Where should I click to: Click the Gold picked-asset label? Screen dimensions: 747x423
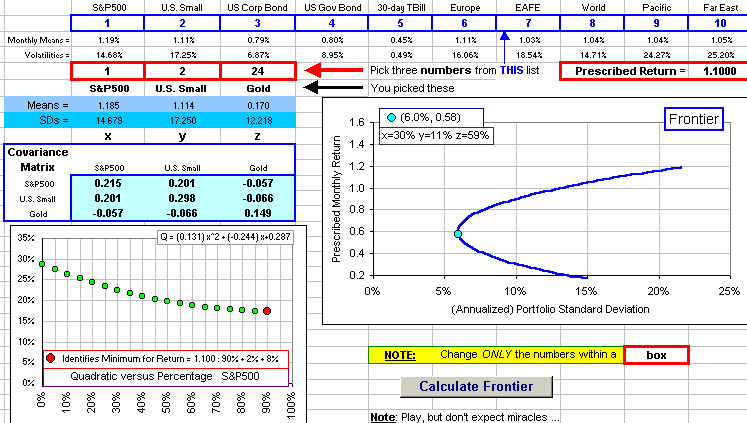tap(258, 89)
